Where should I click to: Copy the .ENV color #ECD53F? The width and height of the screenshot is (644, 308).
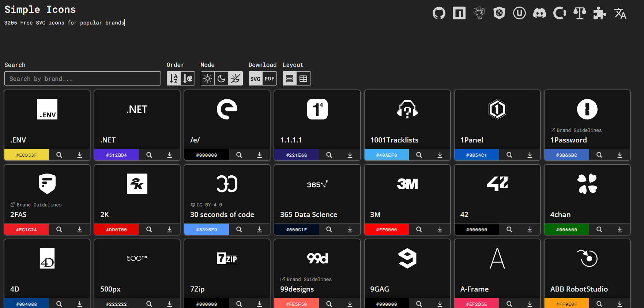(26, 155)
